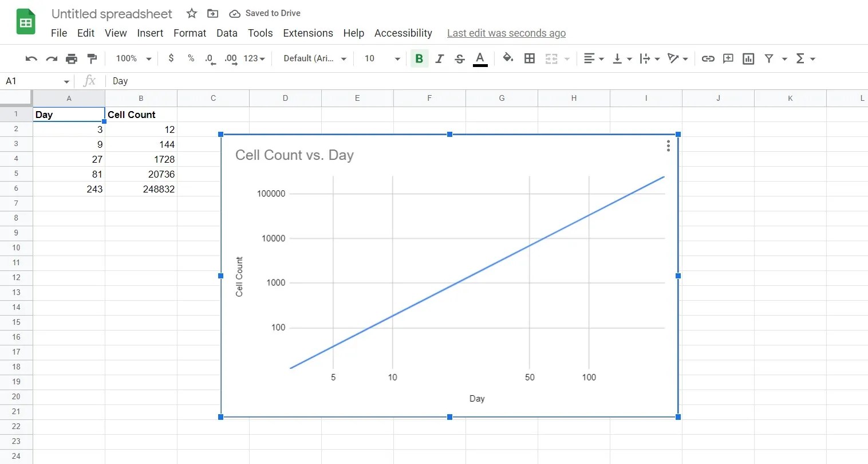
Task: Open the font size dropdown
Action: pyautogui.click(x=380, y=58)
